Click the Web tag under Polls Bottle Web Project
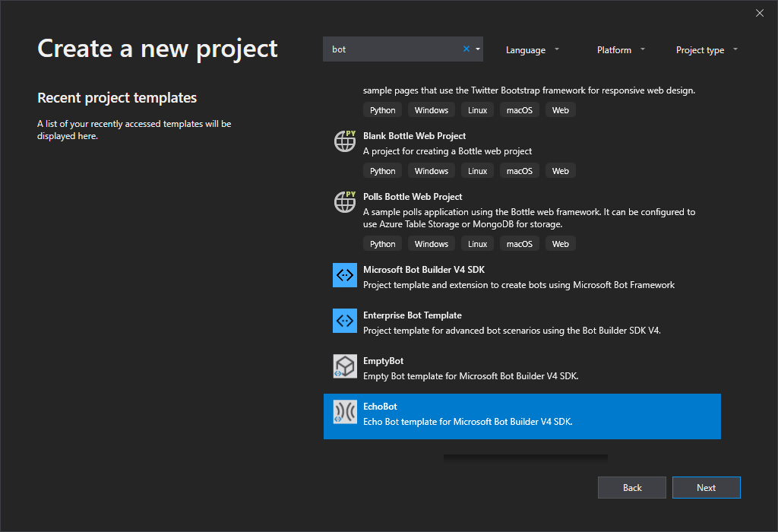Image resolution: width=778 pixels, height=532 pixels. (560, 244)
